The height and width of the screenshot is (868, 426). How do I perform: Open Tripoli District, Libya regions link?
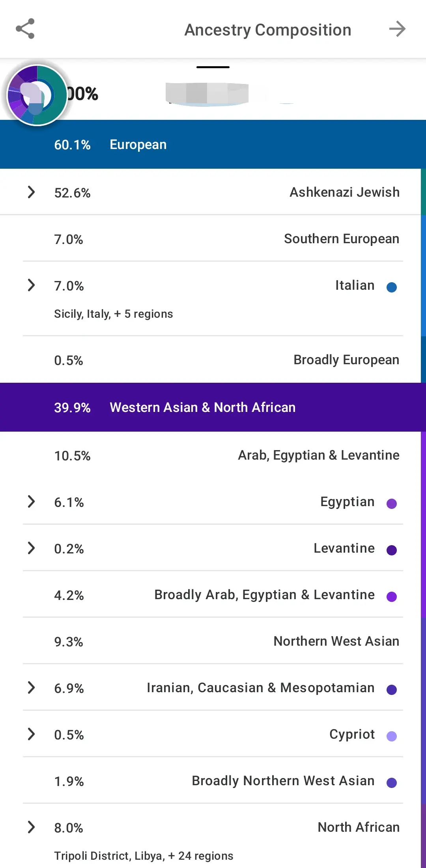click(144, 856)
